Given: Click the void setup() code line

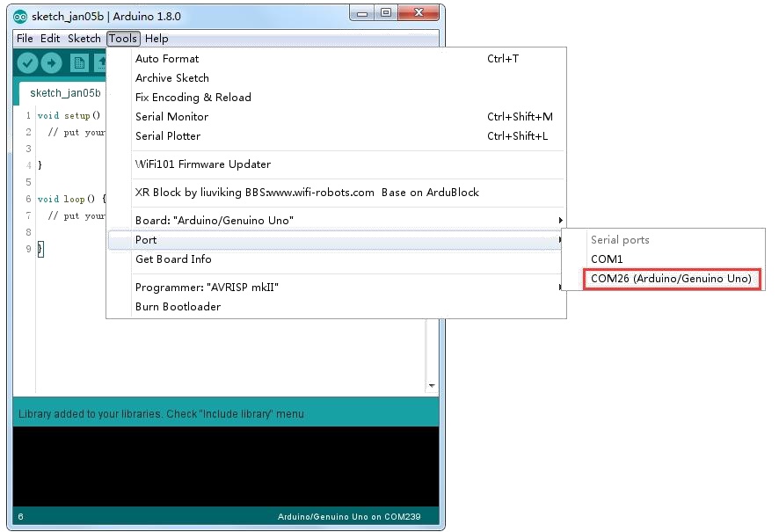Looking at the screenshot, I should click(69, 116).
